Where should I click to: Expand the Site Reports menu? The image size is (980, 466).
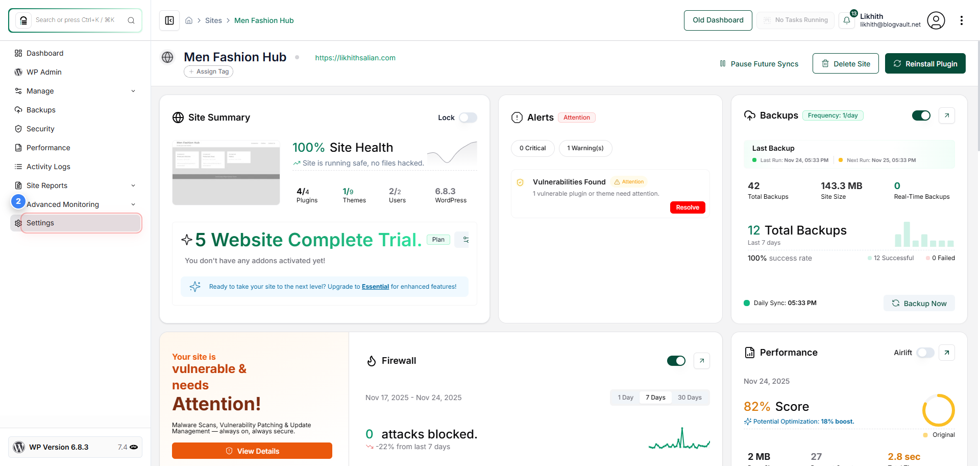[x=76, y=185]
